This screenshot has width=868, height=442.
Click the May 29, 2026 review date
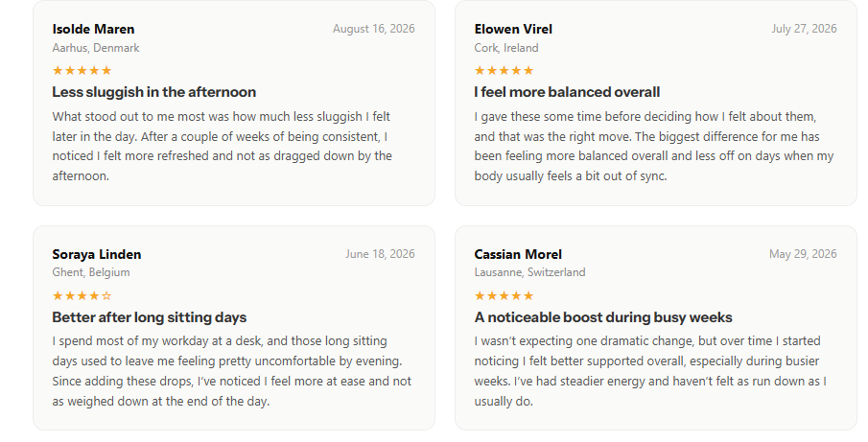point(803,253)
